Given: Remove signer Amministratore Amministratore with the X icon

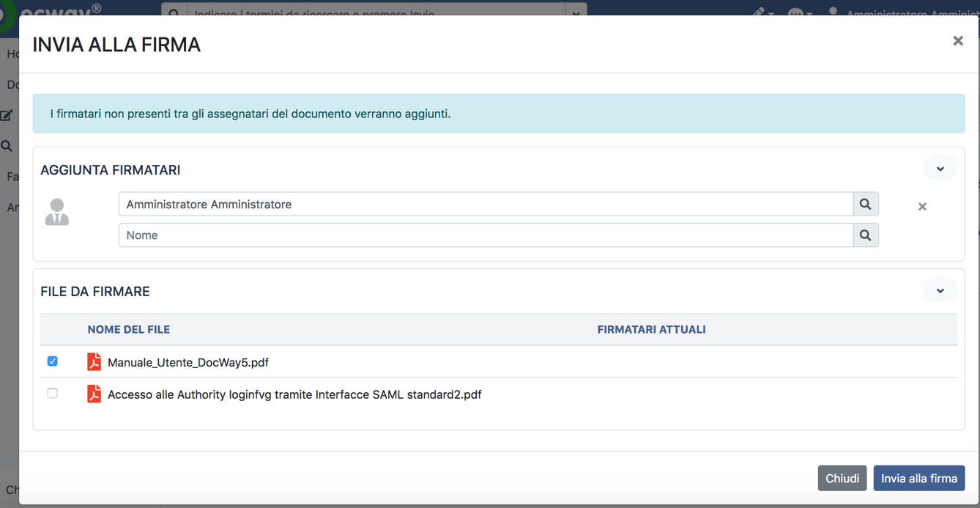Looking at the screenshot, I should pos(922,207).
